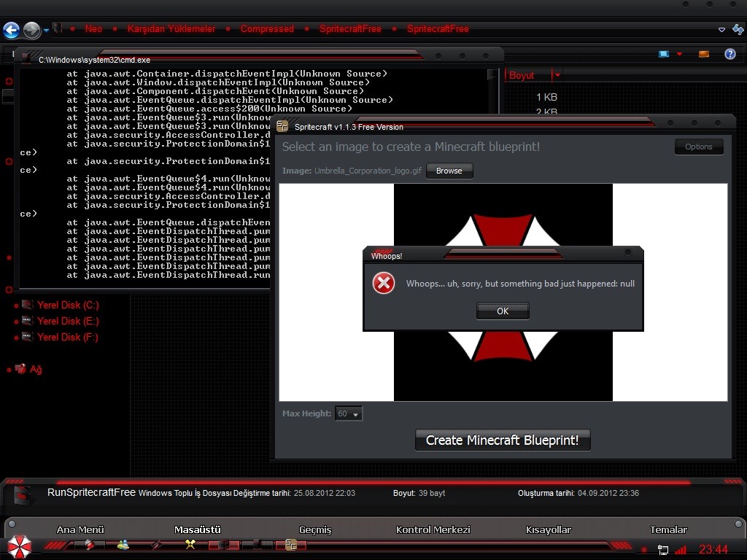Click the signal strength bars tray icon
Screen dimensions: 747x560
click(681, 550)
